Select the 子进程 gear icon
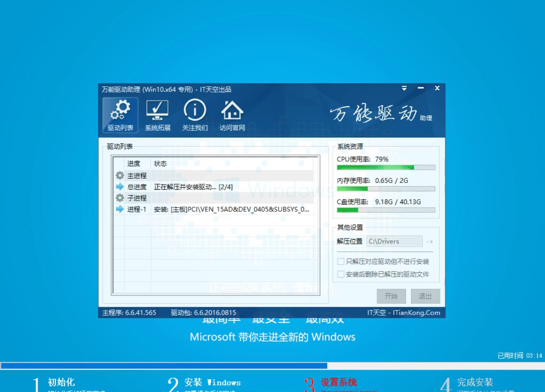This screenshot has height=392, width=545. tap(120, 198)
